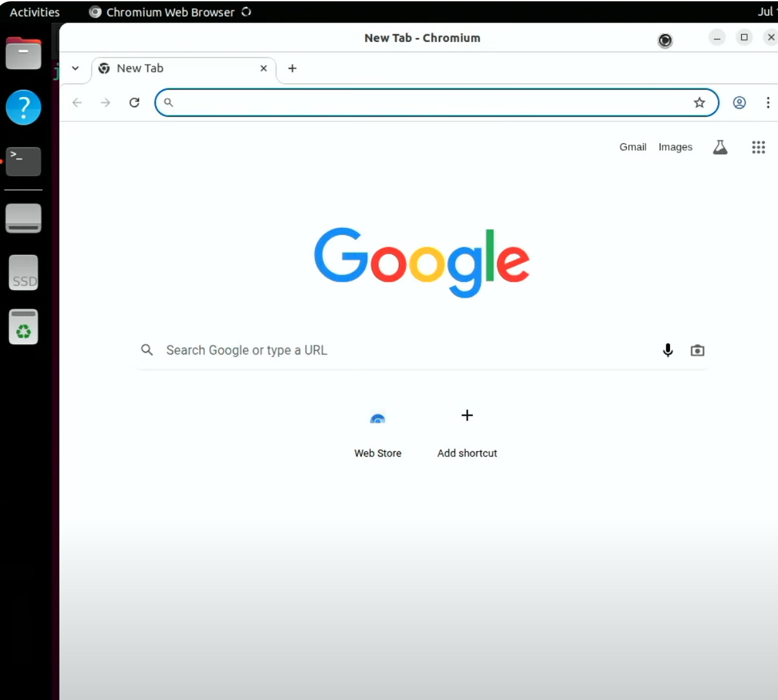Open Terminal from the dock

click(24, 161)
